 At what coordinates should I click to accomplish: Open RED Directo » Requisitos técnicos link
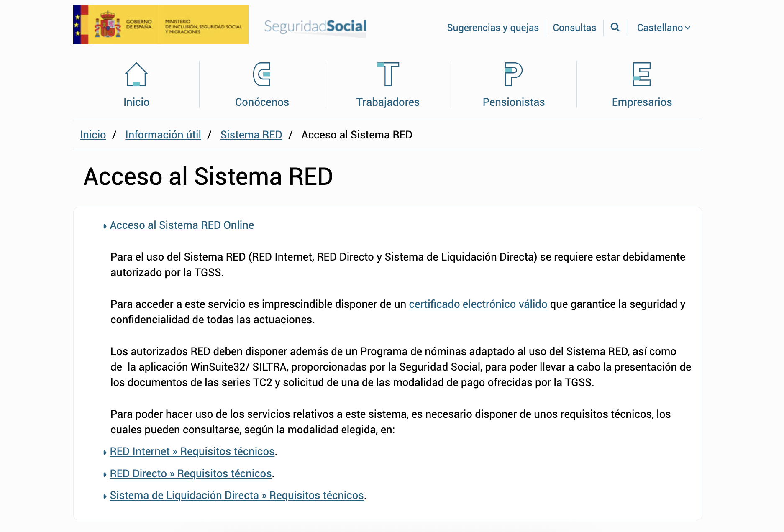tap(191, 473)
